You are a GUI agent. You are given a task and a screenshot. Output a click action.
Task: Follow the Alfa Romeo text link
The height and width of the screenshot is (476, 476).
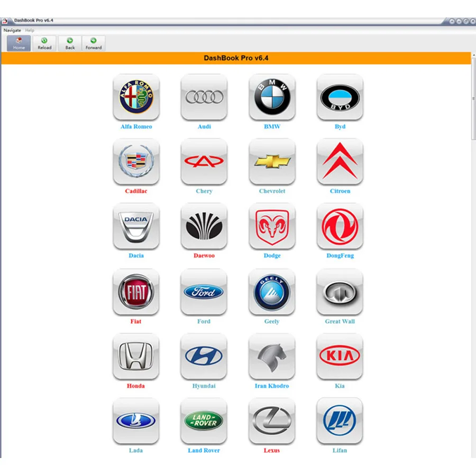point(136,126)
